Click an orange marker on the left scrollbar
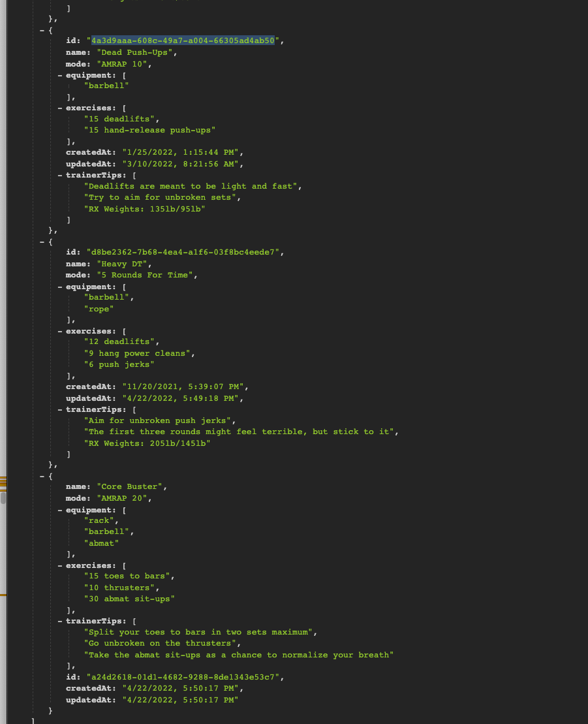 (x=3, y=483)
